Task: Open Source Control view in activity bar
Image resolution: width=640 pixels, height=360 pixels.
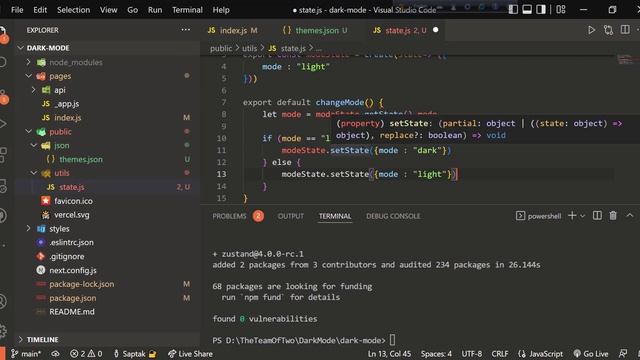Action: (3, 96)
